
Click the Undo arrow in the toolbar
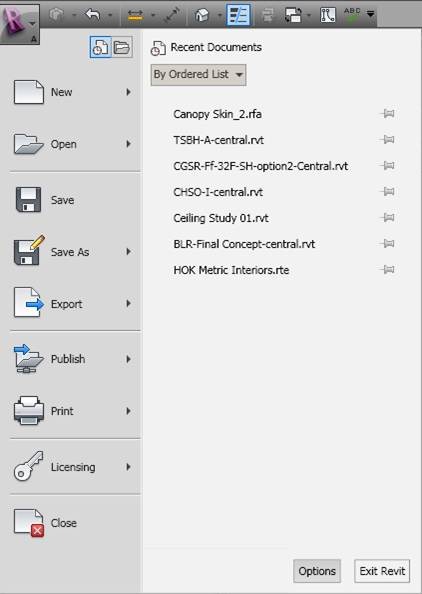tap(92, 15)
